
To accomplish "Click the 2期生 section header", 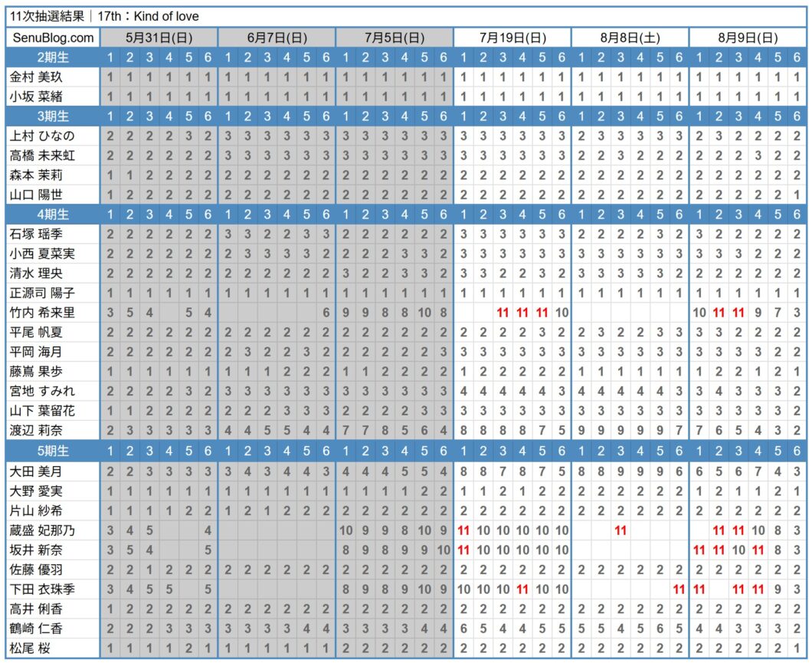I will [x=53, y=57].
